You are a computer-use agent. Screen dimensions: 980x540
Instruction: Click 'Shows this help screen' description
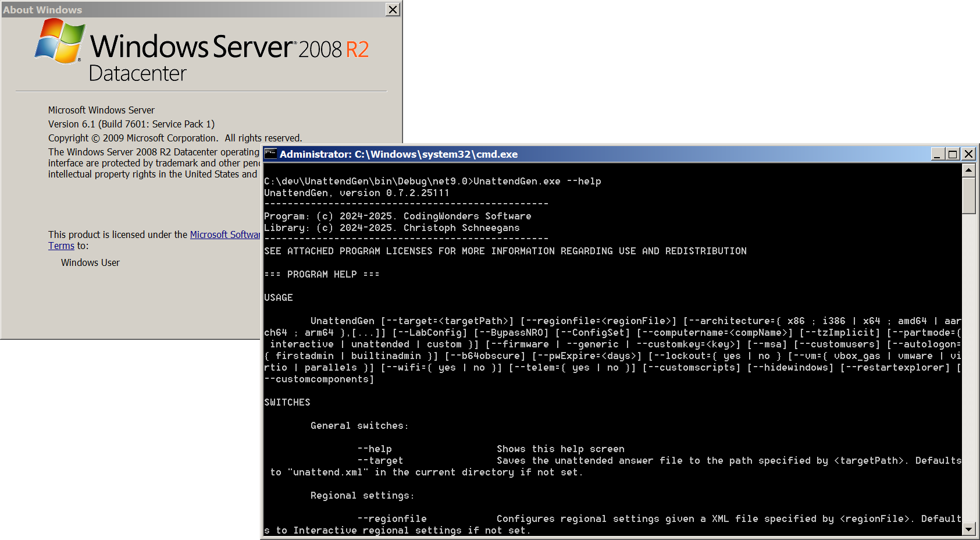pyautogui.click(x=561, y=449)
